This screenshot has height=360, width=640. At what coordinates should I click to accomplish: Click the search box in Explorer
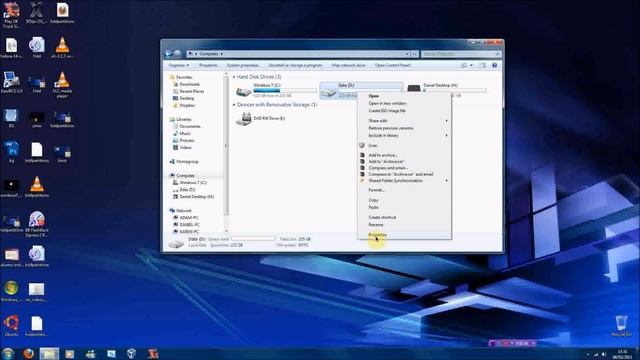(461, 54)
